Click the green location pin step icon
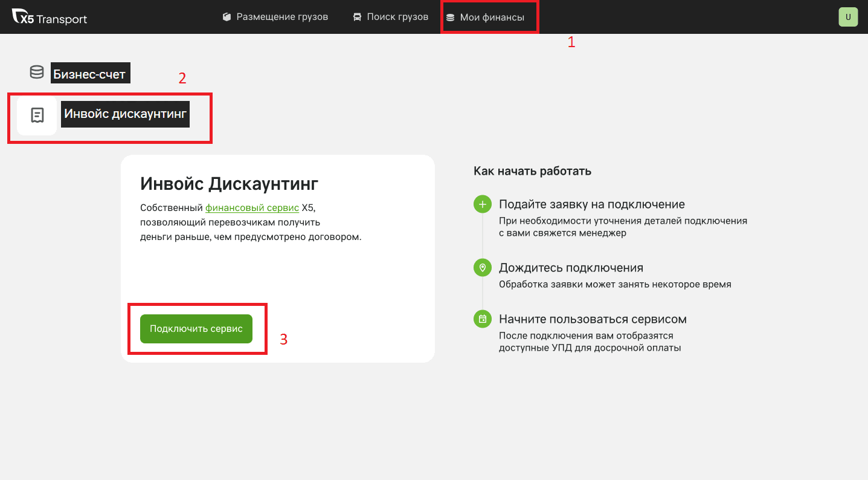This screenshot has height=480, width=868. click(483, 267)
